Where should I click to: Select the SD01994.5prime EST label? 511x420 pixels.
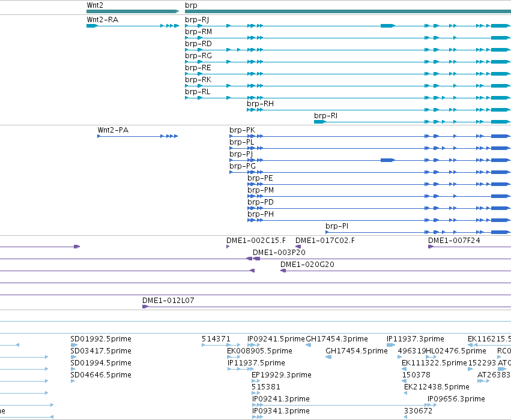point(101,364)
